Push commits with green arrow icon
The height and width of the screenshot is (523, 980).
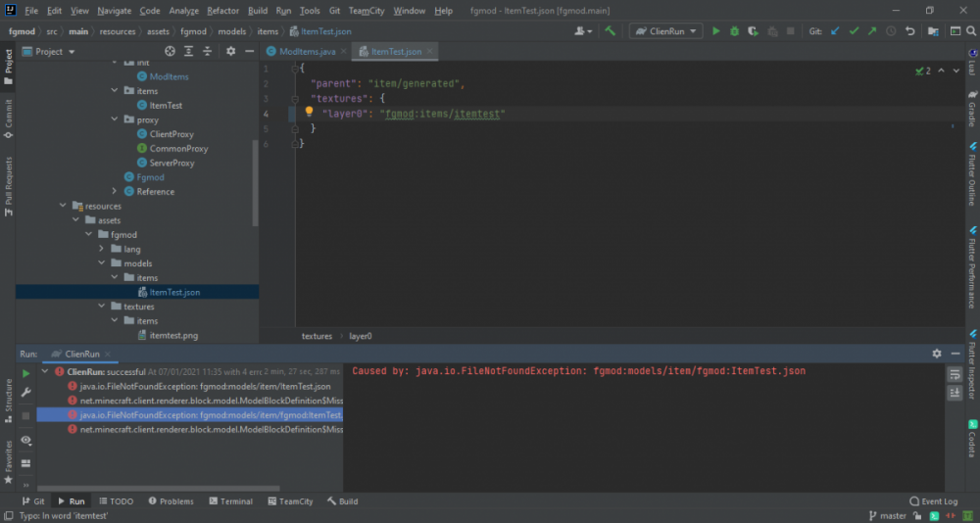pyautogui.click(x=872, y=31)
